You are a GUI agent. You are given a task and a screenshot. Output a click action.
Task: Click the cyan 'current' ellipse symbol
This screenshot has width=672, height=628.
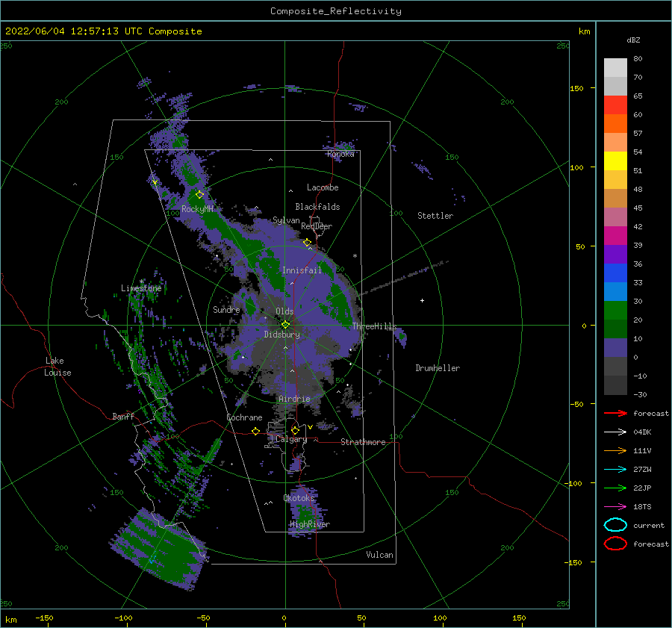click(615, 525)
